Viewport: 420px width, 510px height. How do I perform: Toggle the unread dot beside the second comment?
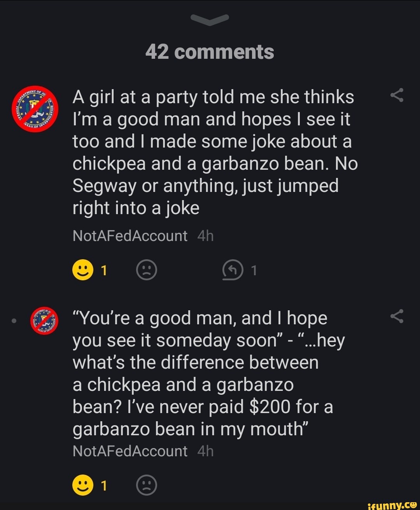coord(14,320)
